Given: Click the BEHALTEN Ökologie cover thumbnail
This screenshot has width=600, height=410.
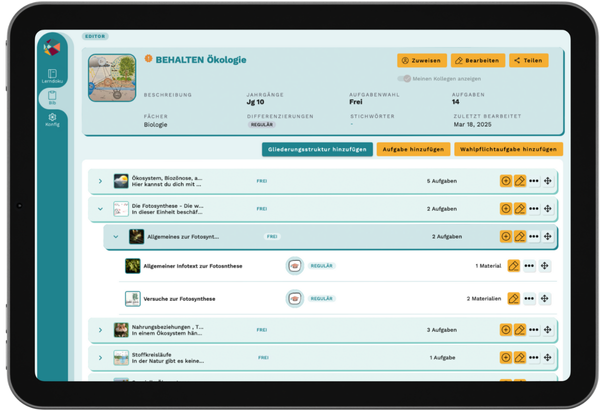Looking at the screenshot, I should [112, 78].
